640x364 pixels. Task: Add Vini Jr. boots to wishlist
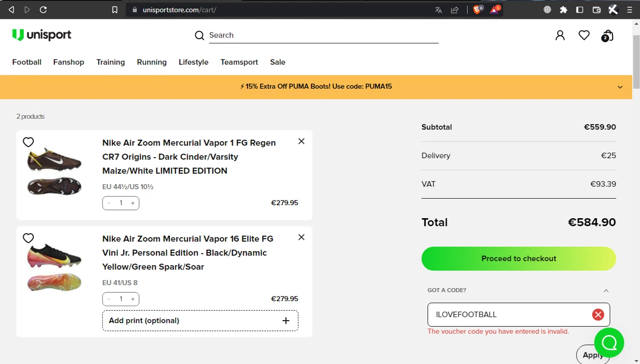click(28, 238)
